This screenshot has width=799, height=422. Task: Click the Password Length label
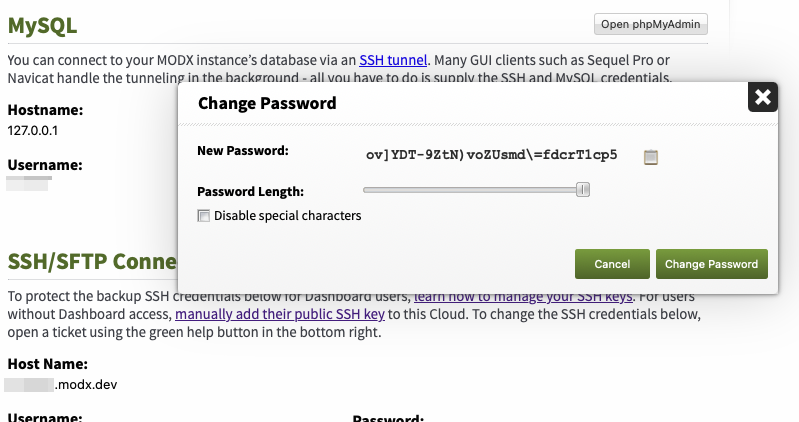250,191
